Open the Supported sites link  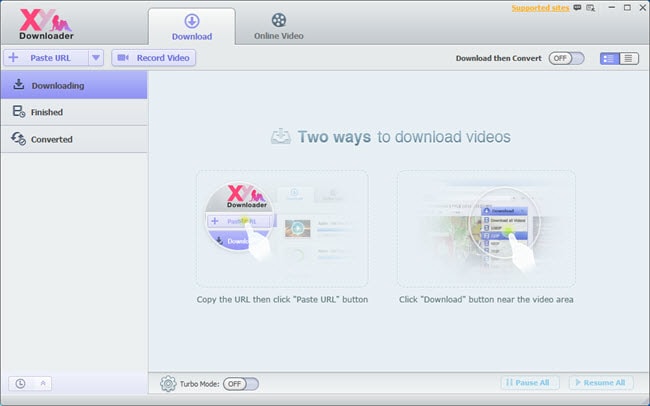[540, 9]
